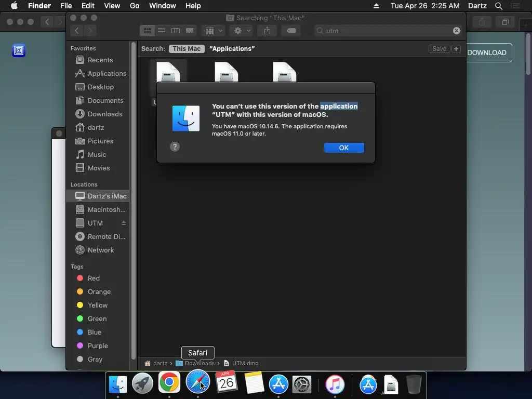
Task: Open the Go menu
Action: [135, 6]
